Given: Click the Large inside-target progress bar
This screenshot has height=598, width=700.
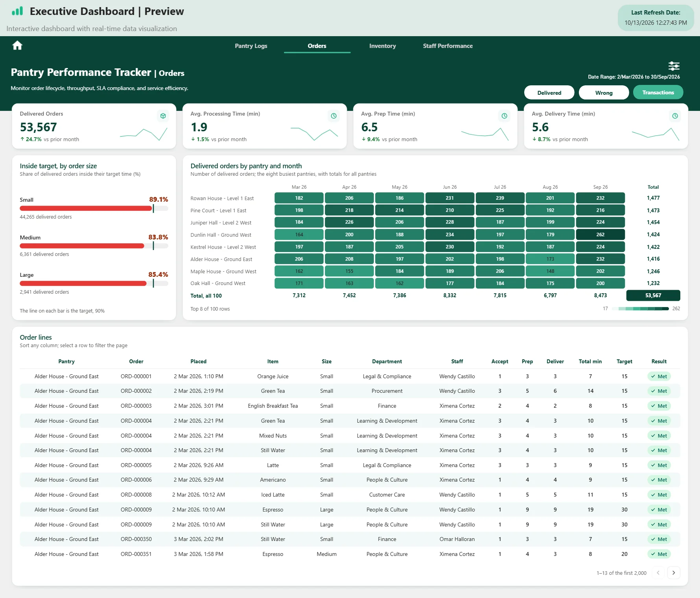Looking at the screenshot, I should [x=94, y=283].
